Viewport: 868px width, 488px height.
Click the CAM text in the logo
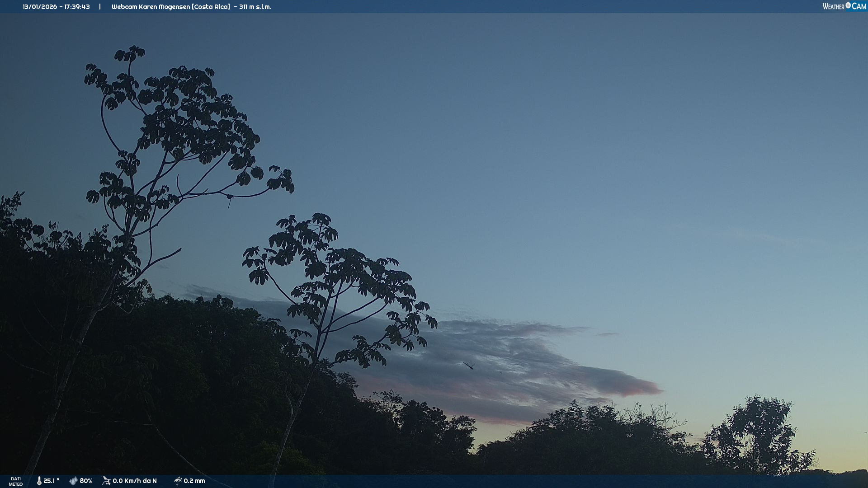pos(859,6)
